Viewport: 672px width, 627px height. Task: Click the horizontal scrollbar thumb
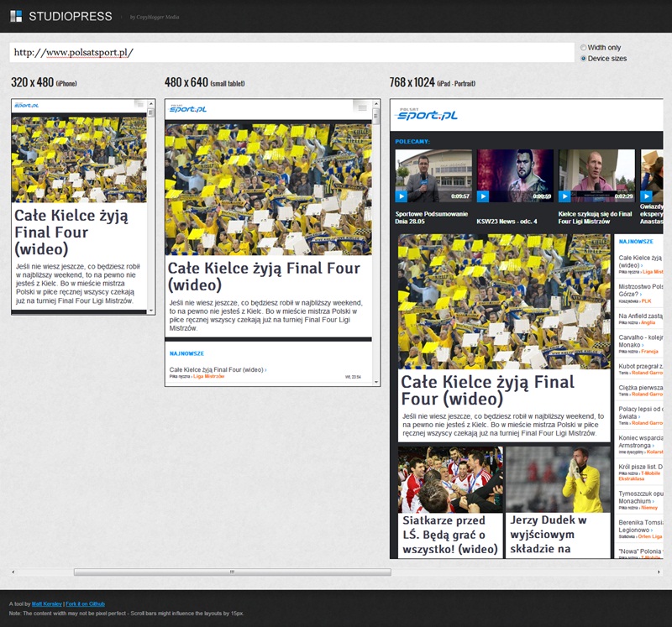click(232, 572)
